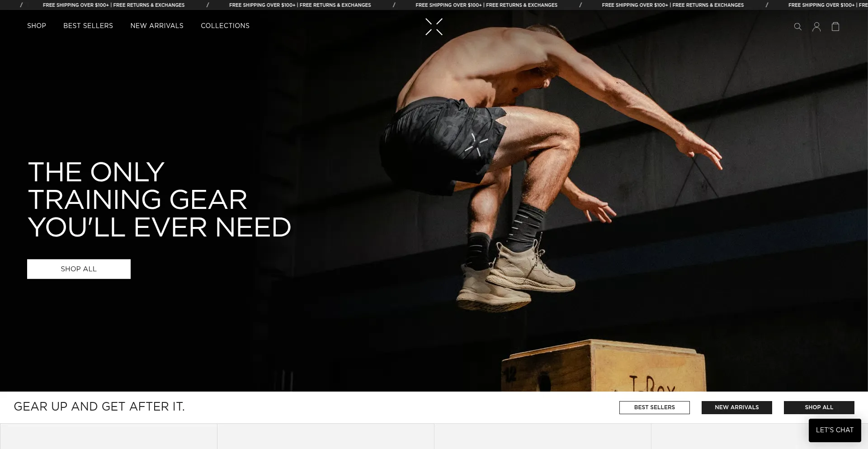868x449 pixels.
Task: Open the search magnifier icon
Action: [797, 27]
